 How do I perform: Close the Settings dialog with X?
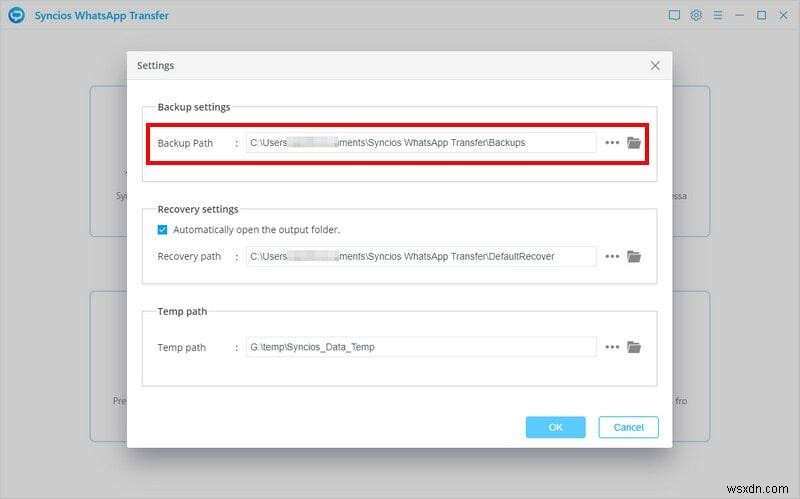[655, 66]
